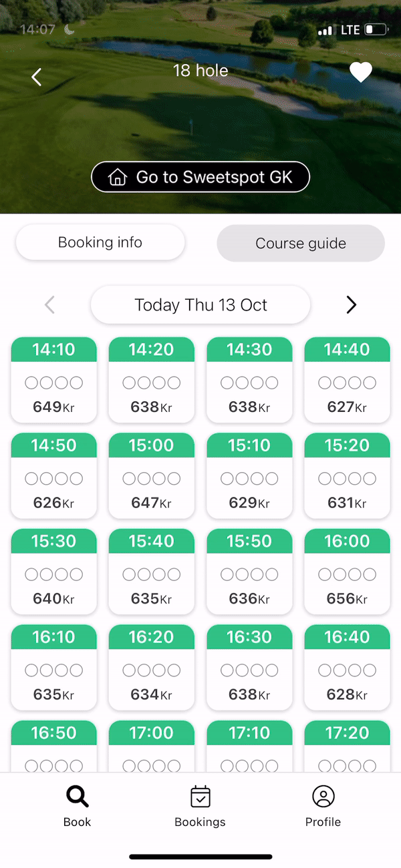Go to next day with right chevron
Image resolution: width=401 pixels, height=868 pixels.
pyautogui.click(x=352, y=305)
